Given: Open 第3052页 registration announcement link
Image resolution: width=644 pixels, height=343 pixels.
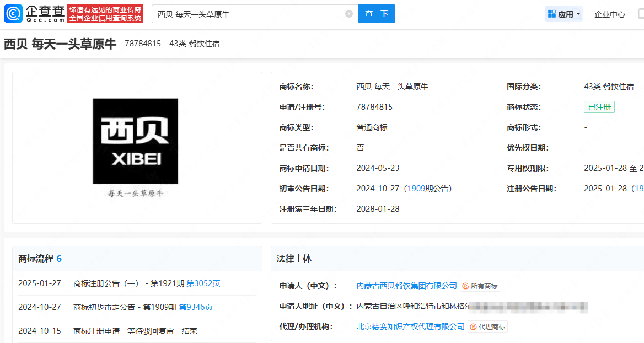Looking at the screenshot, I should click(203, 283).
